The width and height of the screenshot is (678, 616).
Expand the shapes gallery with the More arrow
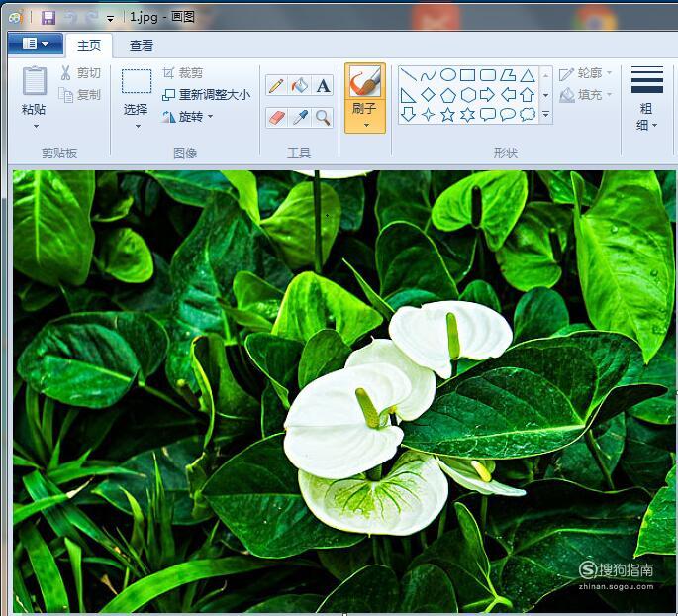(546, 114)
